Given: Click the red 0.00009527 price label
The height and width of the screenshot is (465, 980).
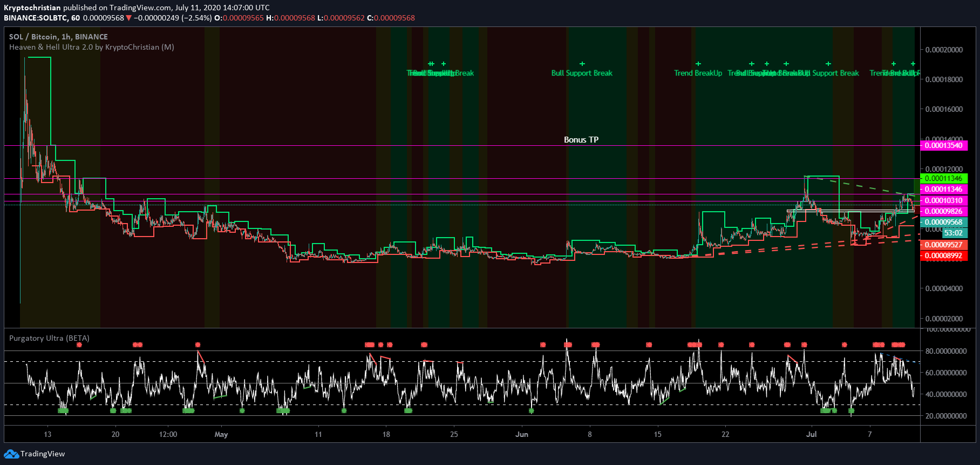Looking at the screenshot, I should coord(943,245).
